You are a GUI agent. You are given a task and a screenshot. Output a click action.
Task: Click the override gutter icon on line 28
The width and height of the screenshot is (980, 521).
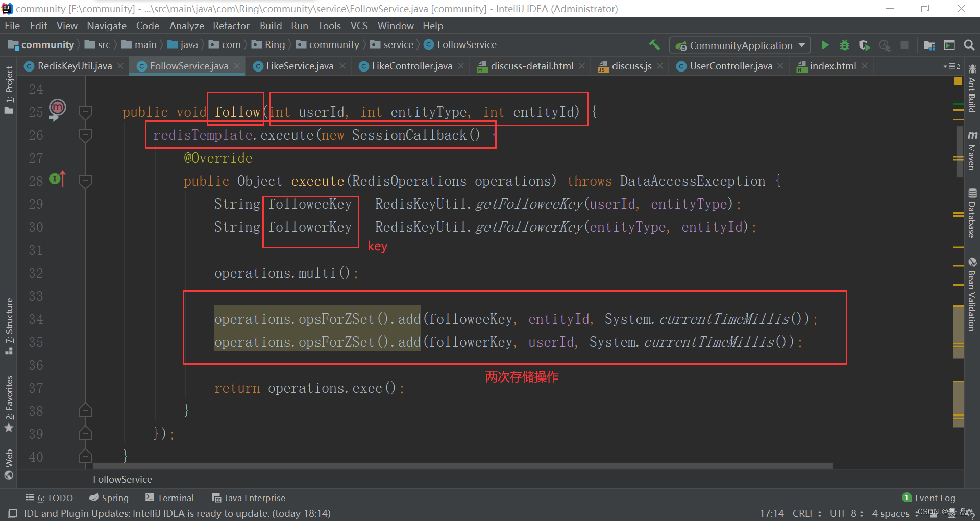tap(58, 179)
